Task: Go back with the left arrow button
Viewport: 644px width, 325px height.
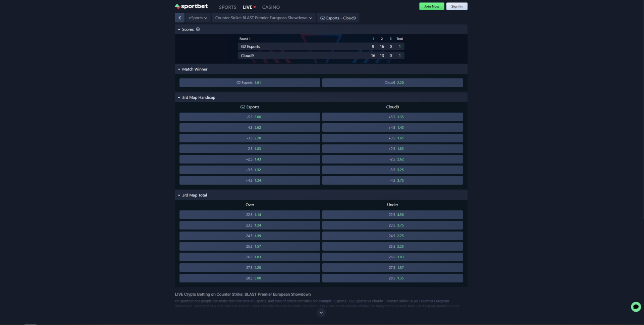Action: pos(179,18)
